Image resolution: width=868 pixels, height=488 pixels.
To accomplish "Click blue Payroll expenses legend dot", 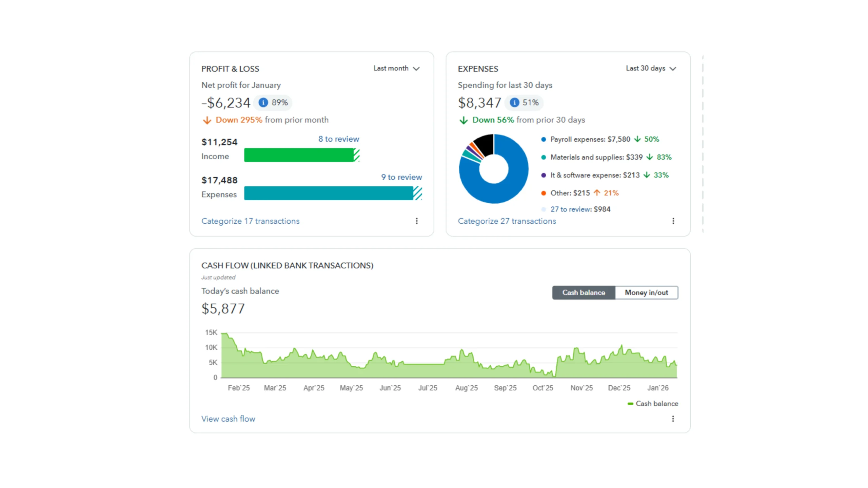I will tap(544, 139).
